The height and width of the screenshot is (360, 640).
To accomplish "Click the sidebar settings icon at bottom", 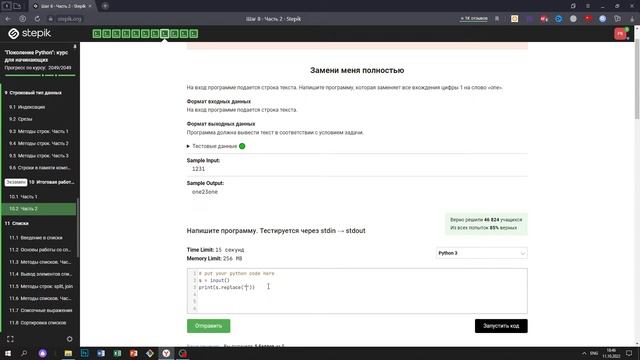I will pos(69,339).
